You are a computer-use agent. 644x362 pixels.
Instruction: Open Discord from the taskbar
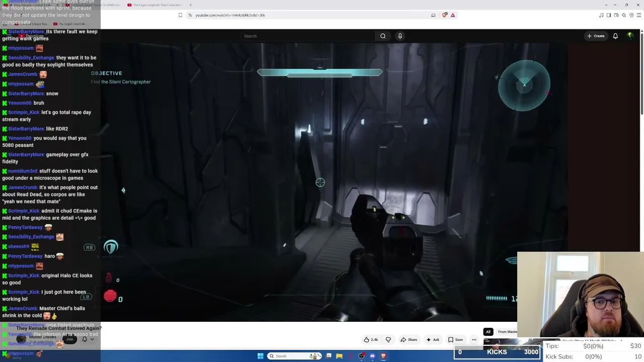[x=372, y=356]
